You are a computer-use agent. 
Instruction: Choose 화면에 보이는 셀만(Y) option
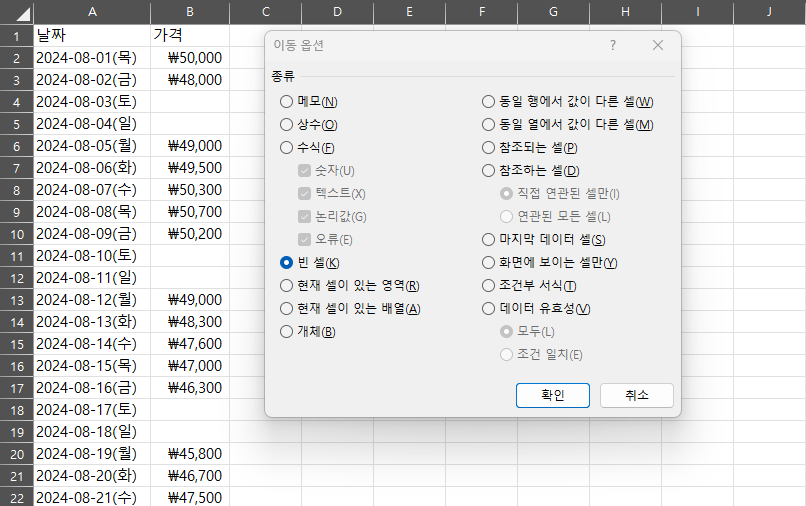(x=549, y=262)
